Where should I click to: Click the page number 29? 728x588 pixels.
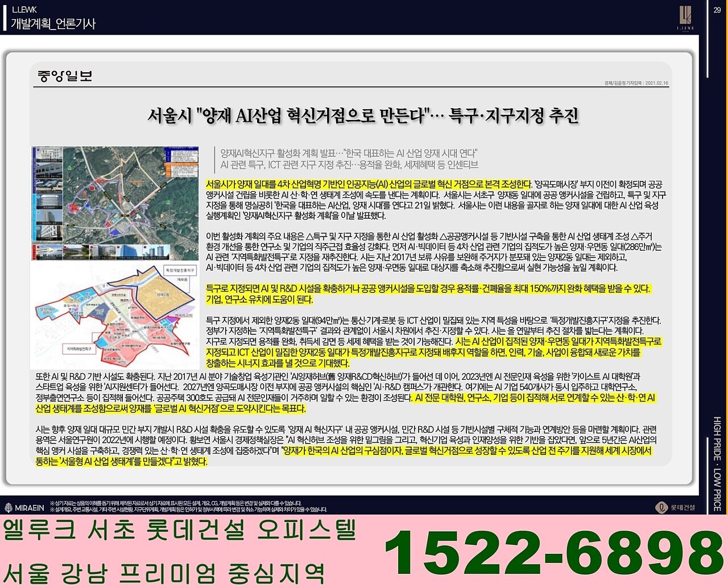[717, 10]
